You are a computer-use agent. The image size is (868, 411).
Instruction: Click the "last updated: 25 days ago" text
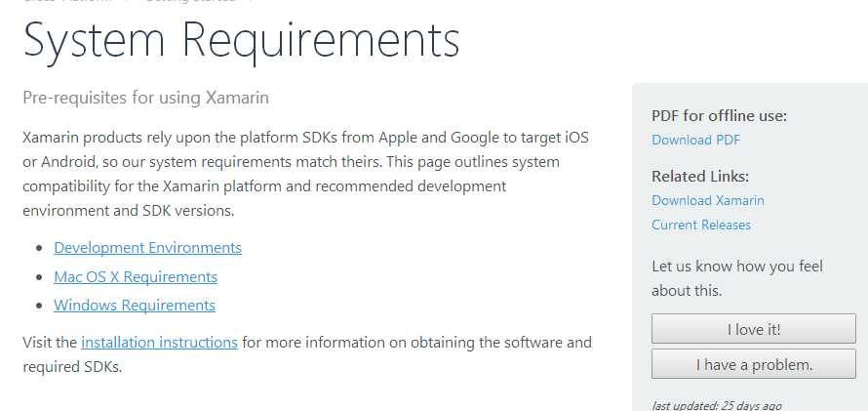[x=717, y=405]
